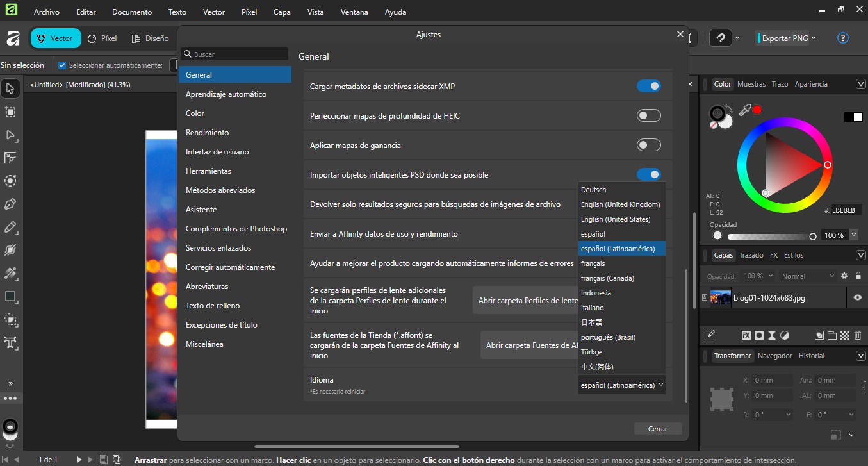Open the blend mode Normal dropdown
868x466 pixels.
(808, 276)
